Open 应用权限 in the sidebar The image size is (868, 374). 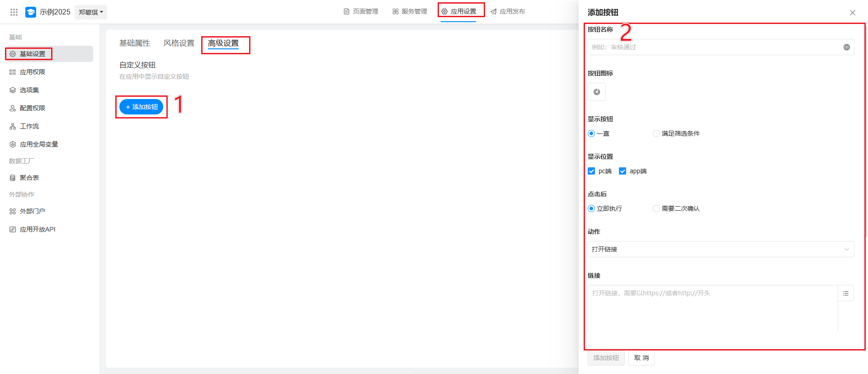[x=33, y=72]
